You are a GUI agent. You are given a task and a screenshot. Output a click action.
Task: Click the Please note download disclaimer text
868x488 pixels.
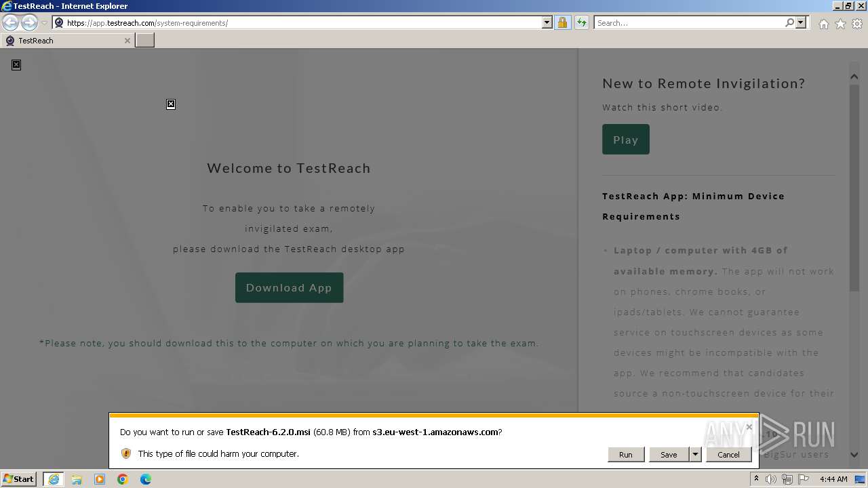click(x=289, y=343)
